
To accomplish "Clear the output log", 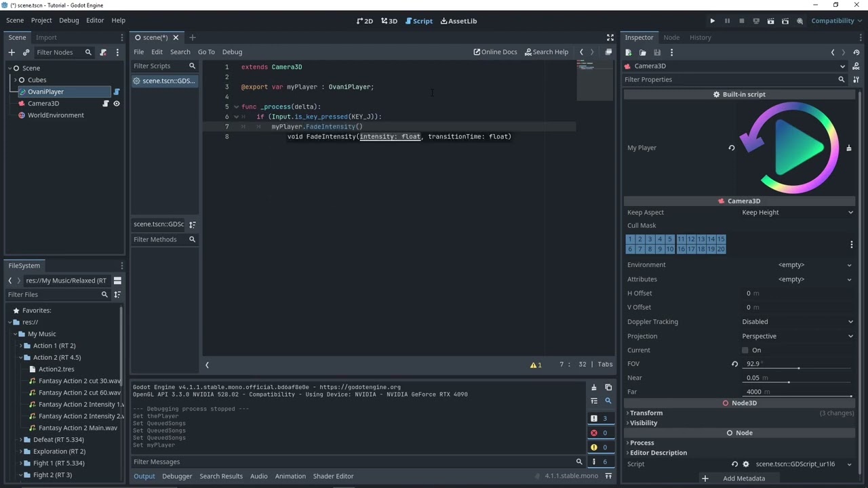I will 594,388.
